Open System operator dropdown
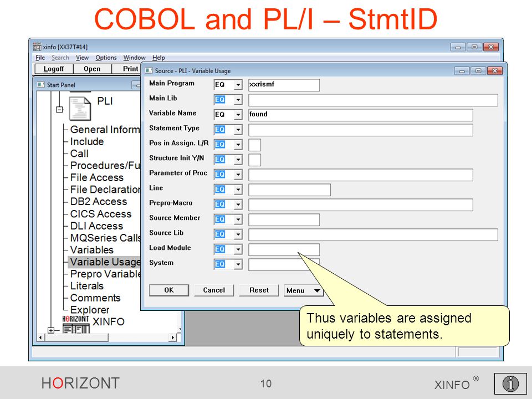 [x=238, y=264]
